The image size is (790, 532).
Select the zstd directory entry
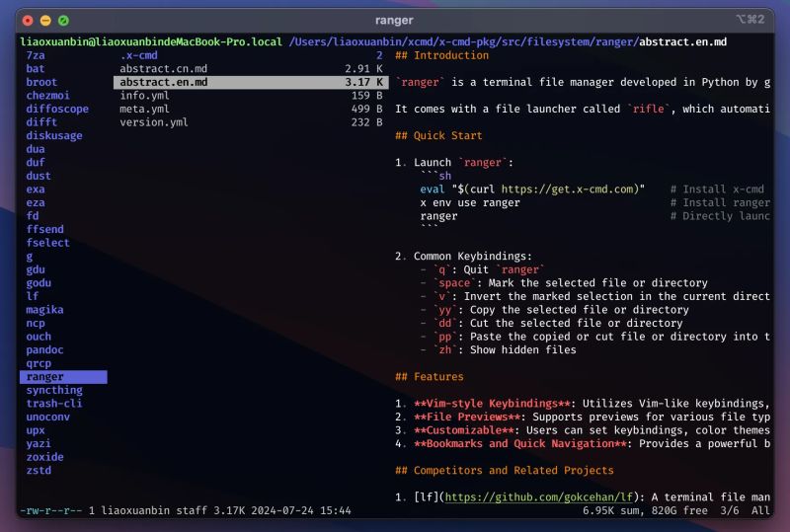[x=39, y=471]
